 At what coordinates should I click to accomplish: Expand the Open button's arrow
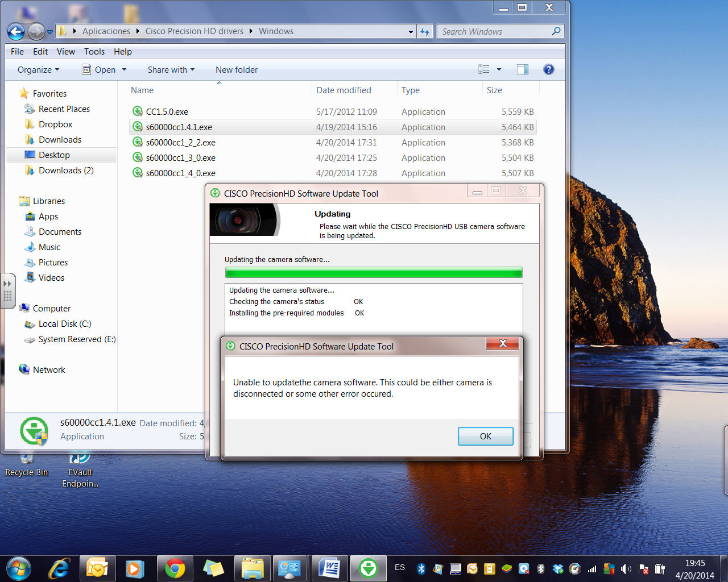click(124, 69)
